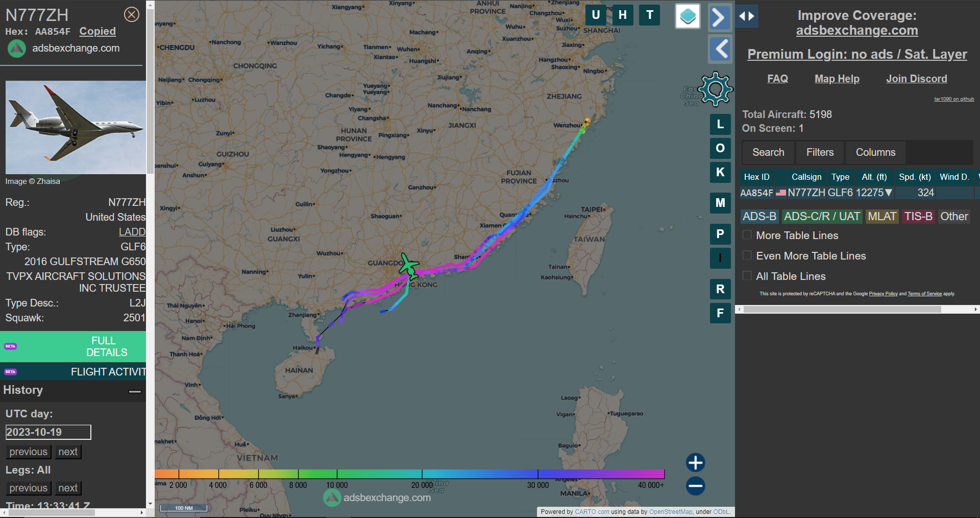980x518 pixels.
Task: Show previous flight leg
Action: coord(28,488)
